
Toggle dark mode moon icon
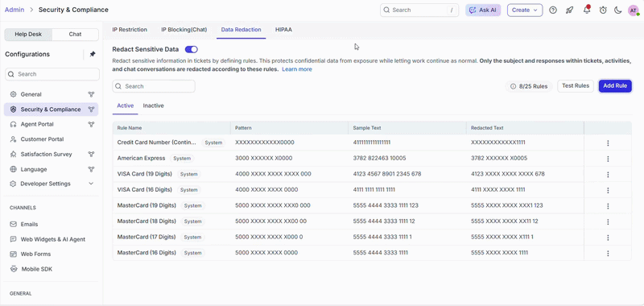tap(617, 10)
